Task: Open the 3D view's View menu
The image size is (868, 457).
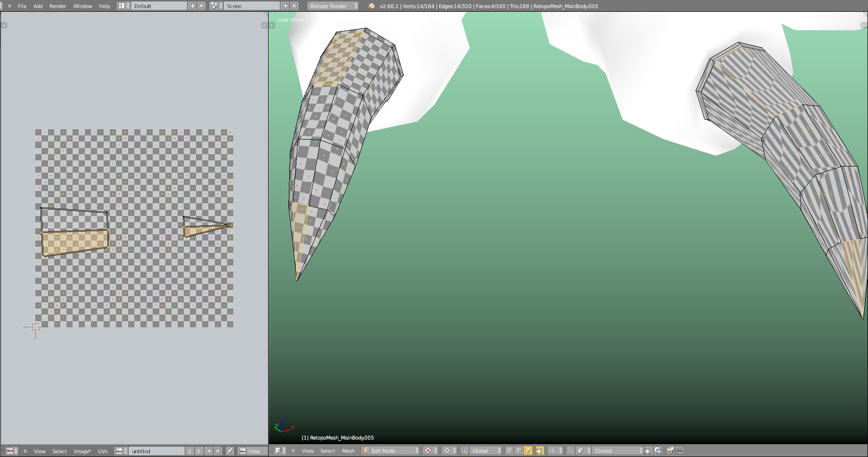Action: pos(308,451)
